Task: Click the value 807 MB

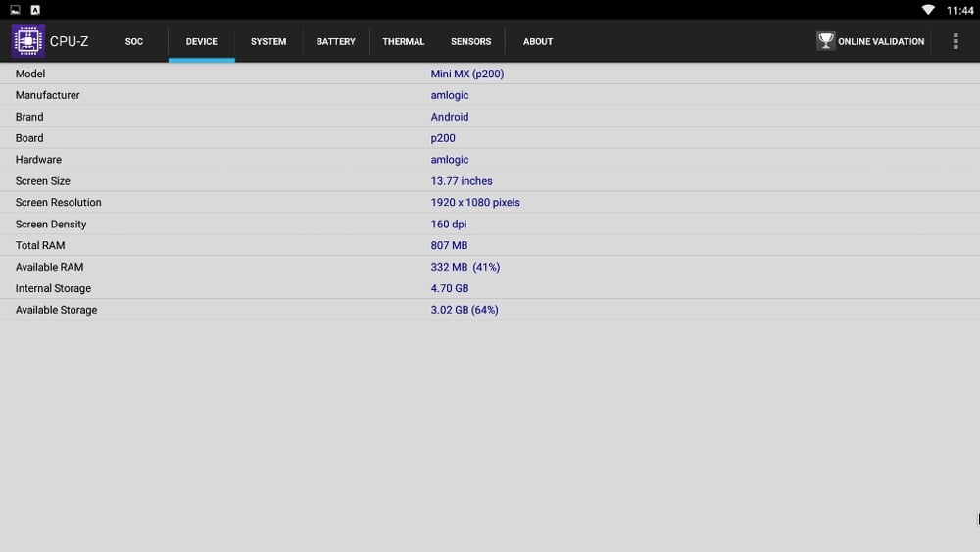Action: pyautogui.click(x=449, y=246)
